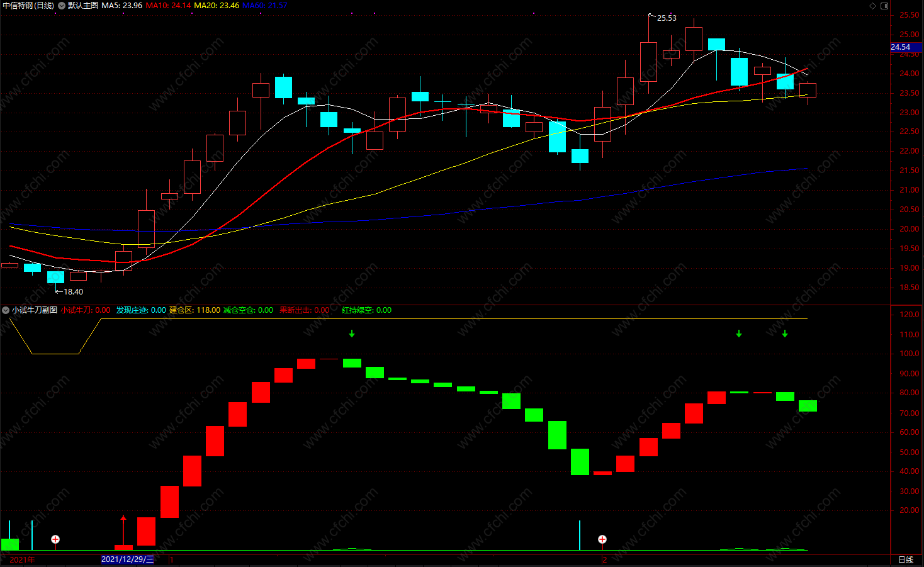The height and width of the screenshot is (567, 924).
Task: Click the middle green down-arrow signal
Action: point(739,334)
